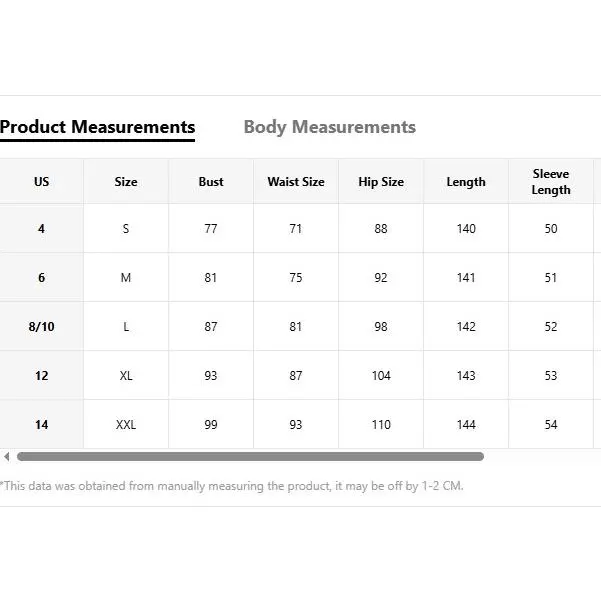Viewport: 601px width, 601px height.
Task: Click the Sleeve Length column header
Action: click(551, 182)
